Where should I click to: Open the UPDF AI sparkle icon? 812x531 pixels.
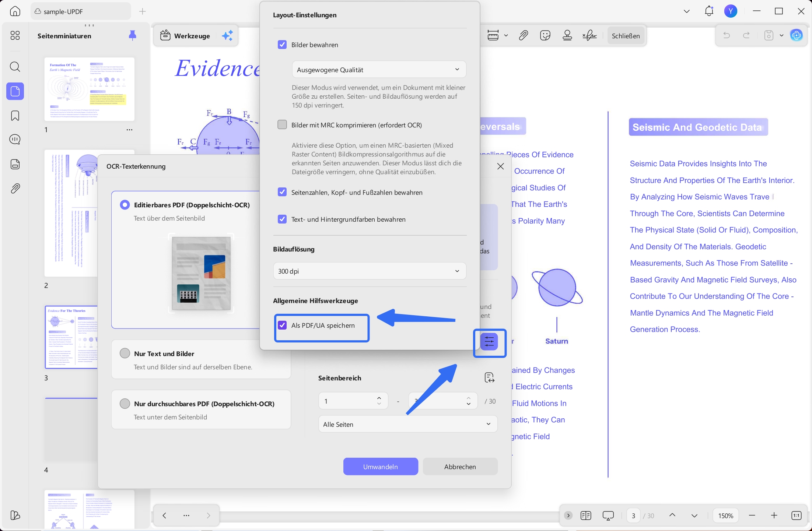(227, 36)
